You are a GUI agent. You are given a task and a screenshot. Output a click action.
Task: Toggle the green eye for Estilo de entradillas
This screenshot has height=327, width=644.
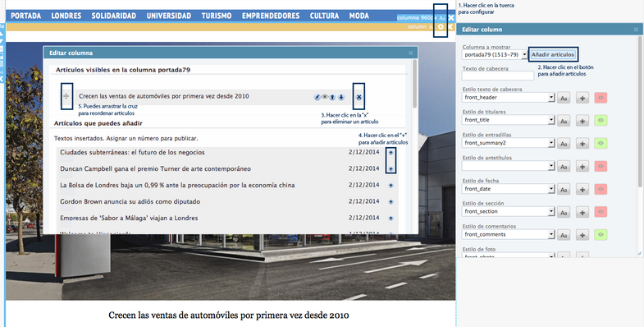pyautogui.click(x=601, y=144)
